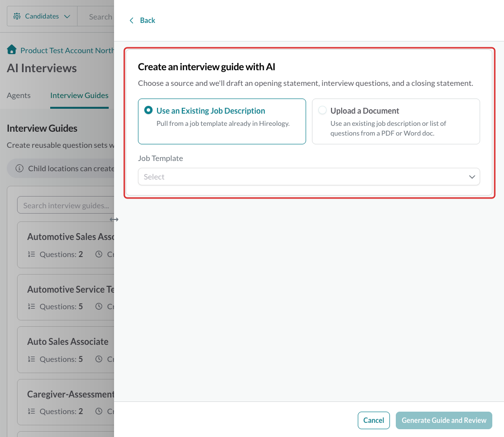The image size is (504, 437).
Task: Click 'Questions: 2' on Caregiver-Assessment card
Action: (x=61, y=411)
